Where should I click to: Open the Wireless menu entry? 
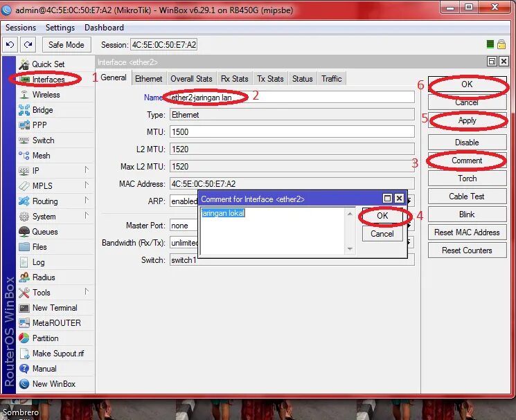(x=55, y=95)
